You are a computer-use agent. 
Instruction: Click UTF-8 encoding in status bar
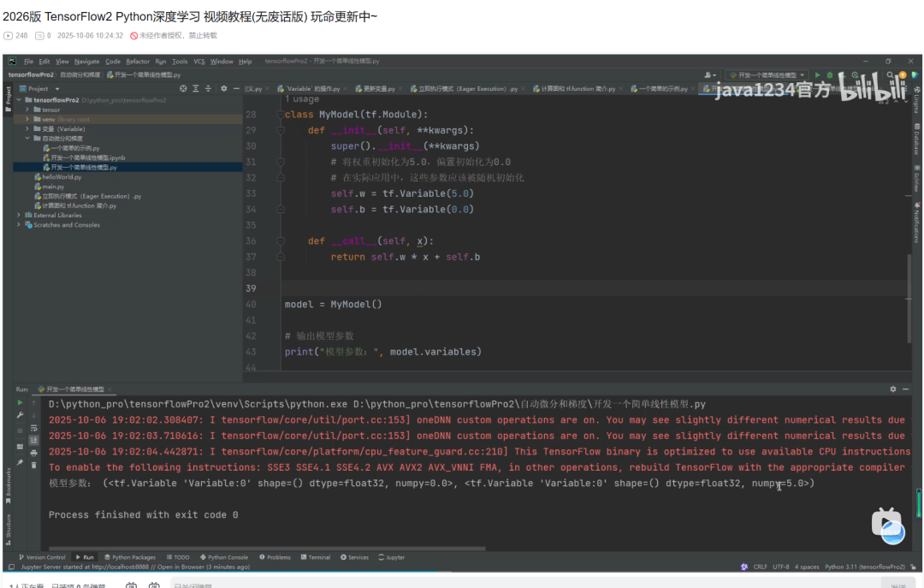781,567
